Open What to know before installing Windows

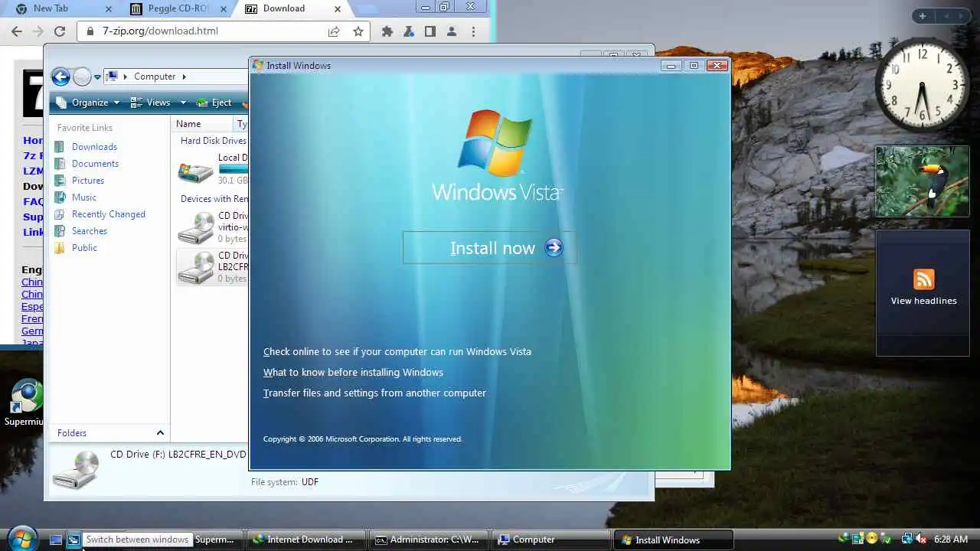(x=353, y=373)
